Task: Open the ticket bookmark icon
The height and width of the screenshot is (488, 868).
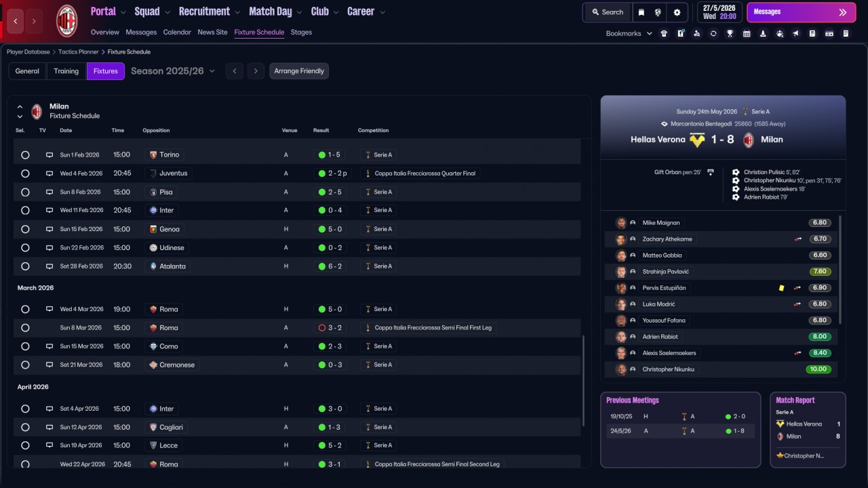Action: coord(829,33)
